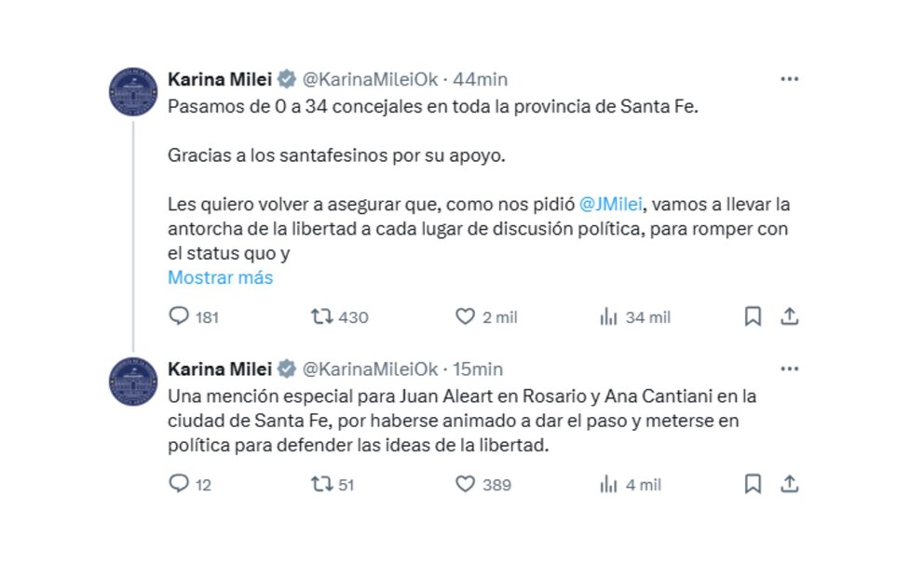Open Karina Milei avatar on second tweet
924x564 pixels.
(133, 381)
